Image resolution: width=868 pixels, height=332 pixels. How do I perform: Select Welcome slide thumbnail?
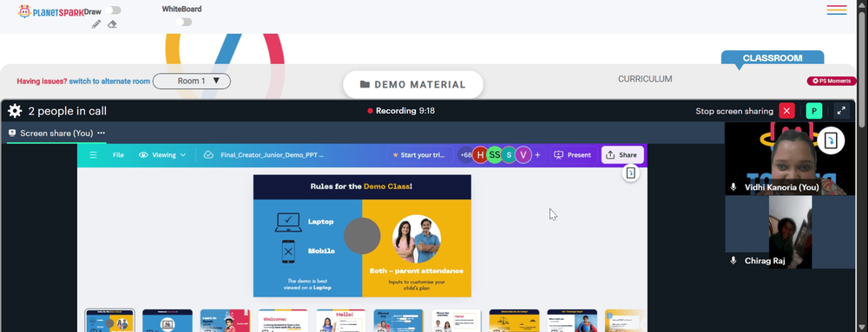(283, 321)
